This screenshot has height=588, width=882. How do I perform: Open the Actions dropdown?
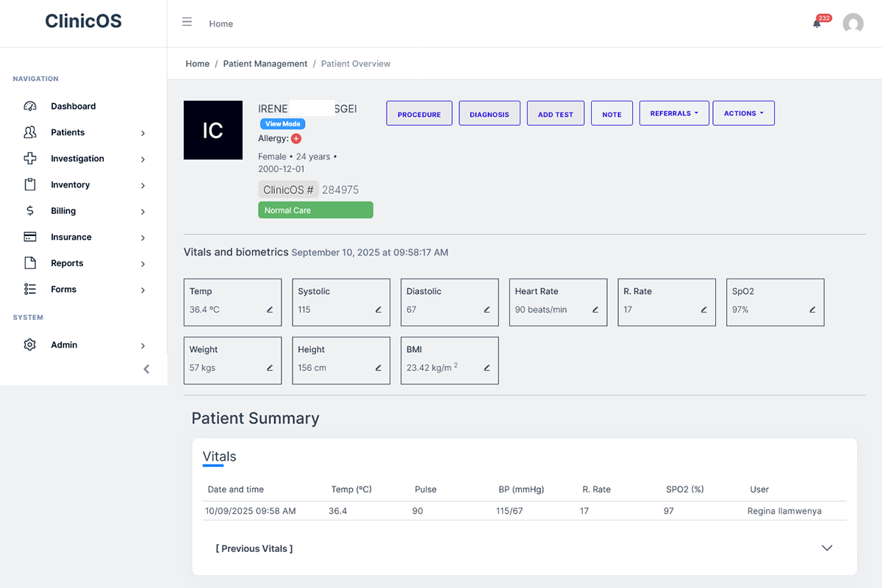point(743,113)
